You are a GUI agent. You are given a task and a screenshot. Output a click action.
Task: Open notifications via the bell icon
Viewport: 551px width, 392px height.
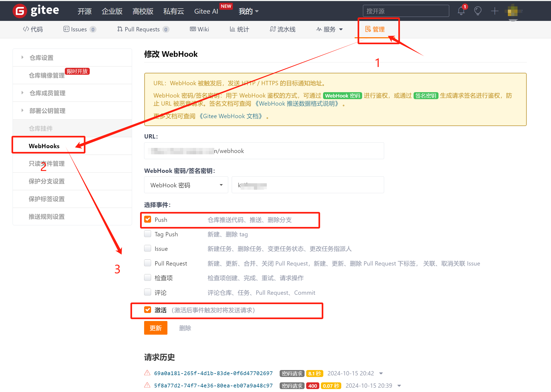[x=461, y=11]
